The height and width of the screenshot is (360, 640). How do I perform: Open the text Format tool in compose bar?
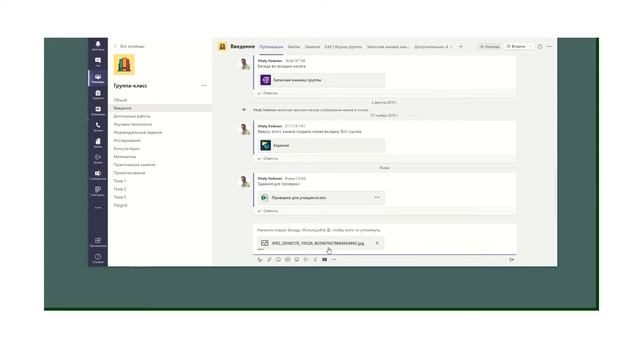[260, 260]
